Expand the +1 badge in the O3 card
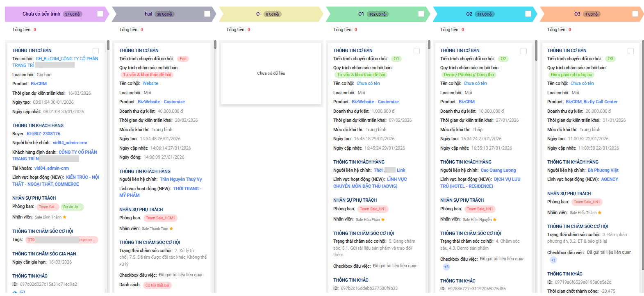Viewport: 644px width, 296px height. tap(553, 260)
